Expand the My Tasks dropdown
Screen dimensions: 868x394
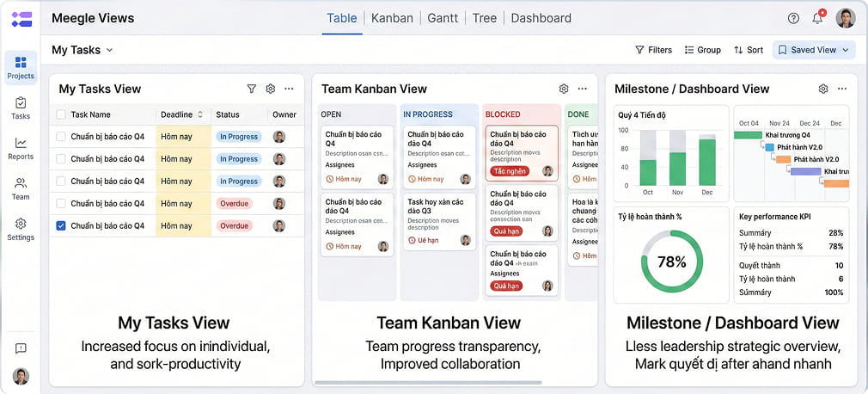83,50
